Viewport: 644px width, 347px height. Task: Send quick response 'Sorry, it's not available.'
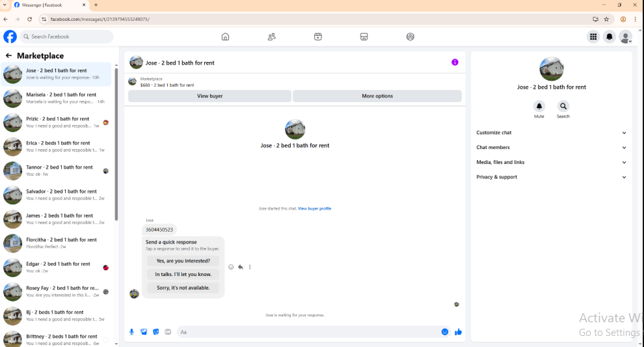[x=183, y=288]
